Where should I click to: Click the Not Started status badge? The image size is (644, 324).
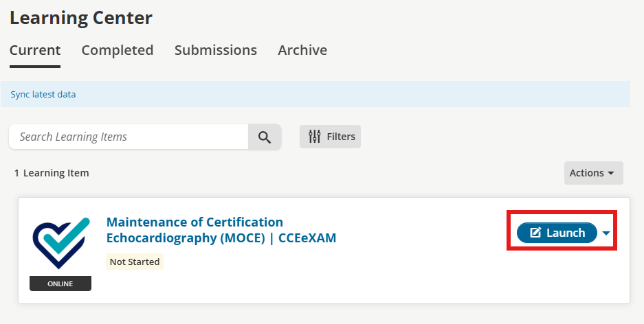pos(135,262)
